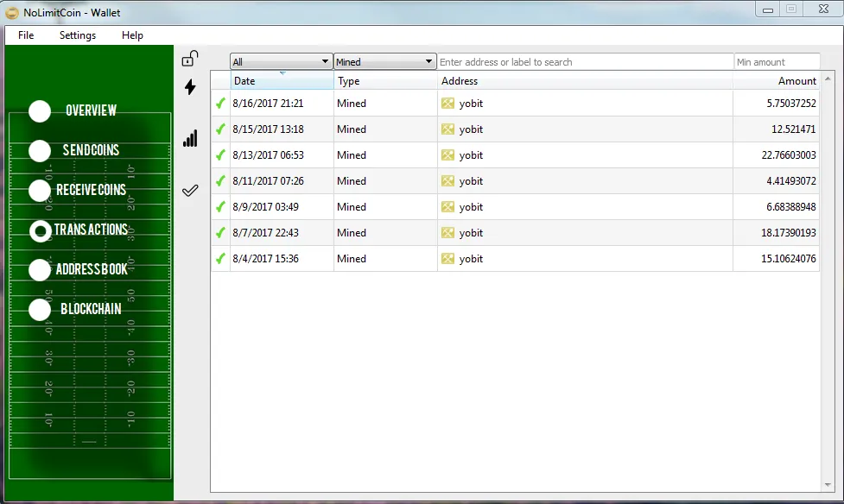This screenshot has width=844, height=504.
Task: Open the Settings menu
Action: coord(78,35)
